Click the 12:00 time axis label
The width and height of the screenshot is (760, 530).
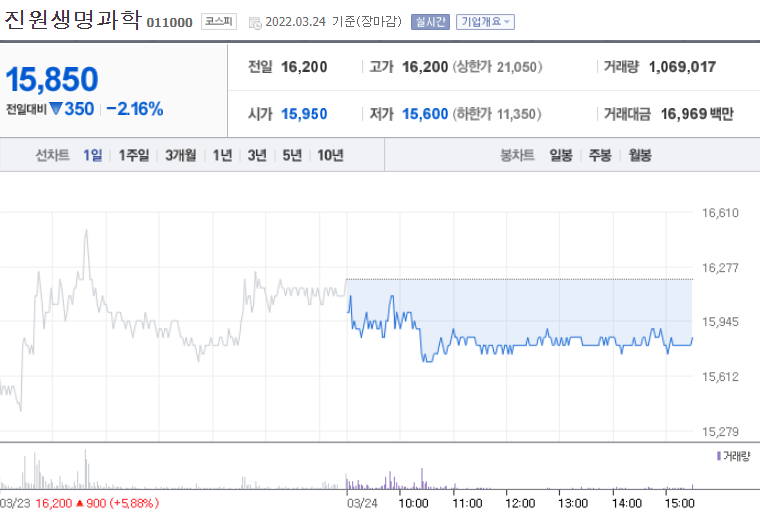tap(520, 503)
